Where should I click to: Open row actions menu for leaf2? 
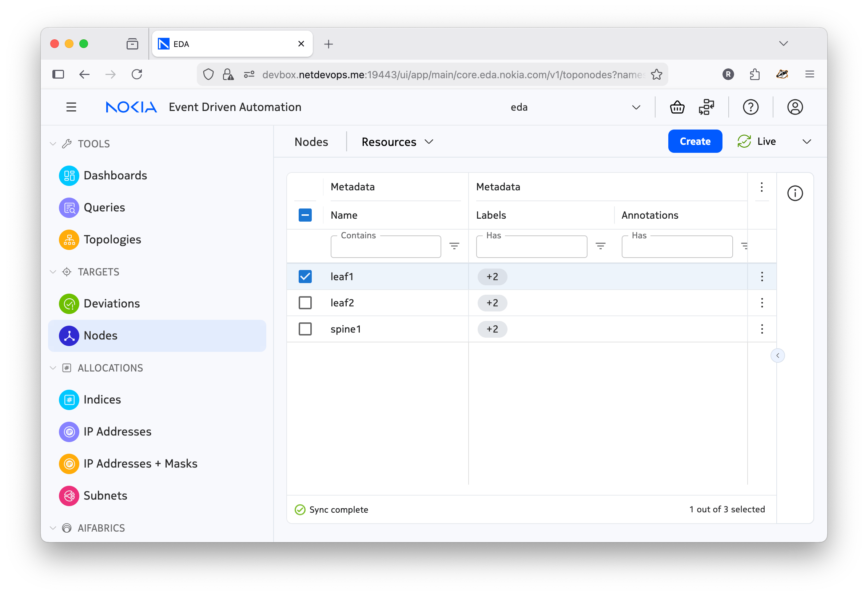tap(762, 303)
